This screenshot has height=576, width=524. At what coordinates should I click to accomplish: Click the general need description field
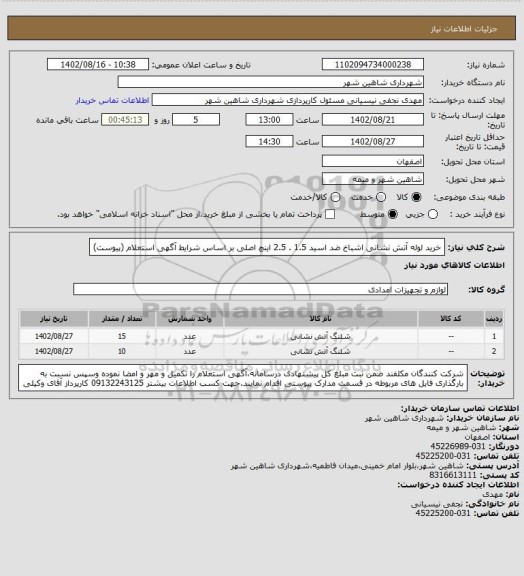pos(267,247)
